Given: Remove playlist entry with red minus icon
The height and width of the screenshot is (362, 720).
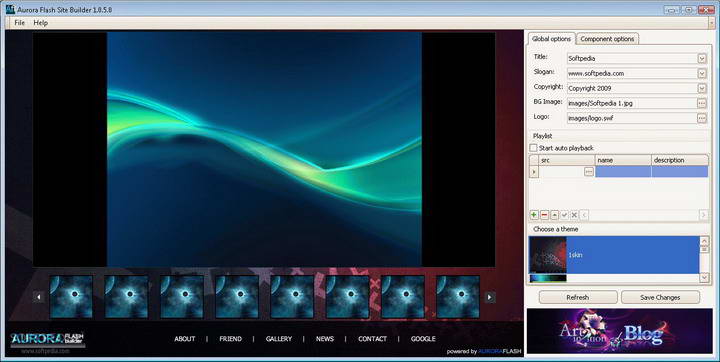Looking at the screenshot, I should tap(545, 215).
